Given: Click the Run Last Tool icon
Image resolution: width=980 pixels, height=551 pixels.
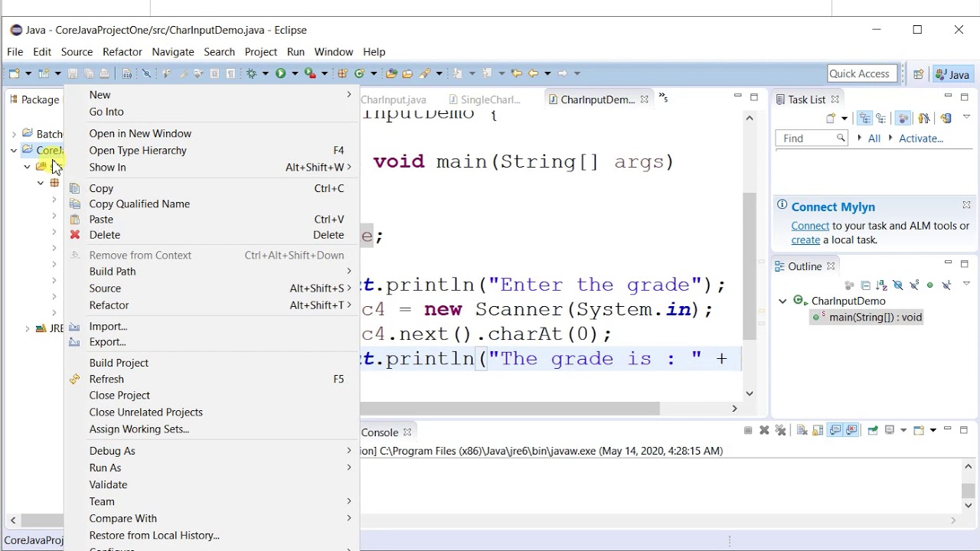Looking at the screenshot, I should coord(309,73).
